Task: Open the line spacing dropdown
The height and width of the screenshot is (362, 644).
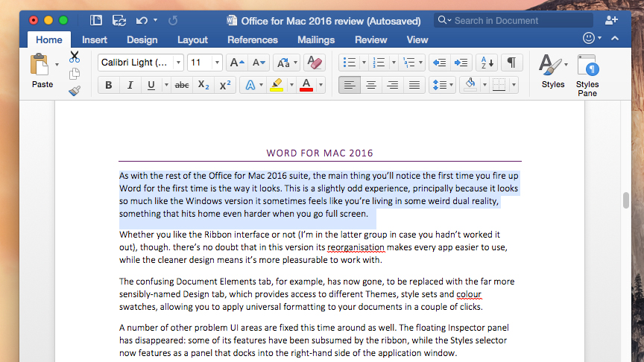Action: pyautogui.click(x=442, y=85)
